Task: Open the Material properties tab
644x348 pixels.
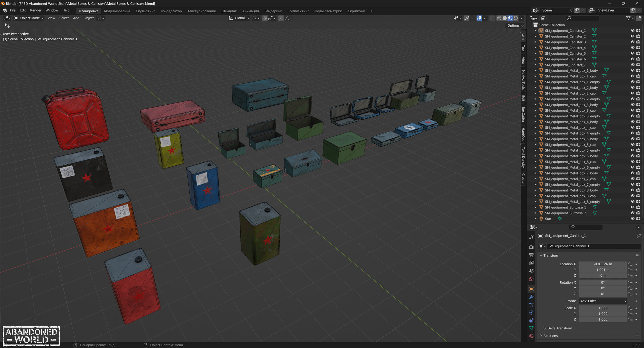Action: (531, 336)
